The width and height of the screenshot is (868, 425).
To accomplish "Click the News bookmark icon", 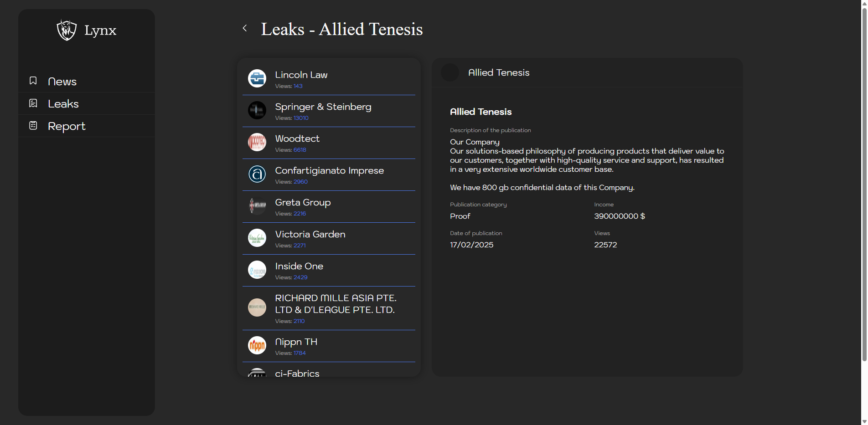I will click(33, 81).
